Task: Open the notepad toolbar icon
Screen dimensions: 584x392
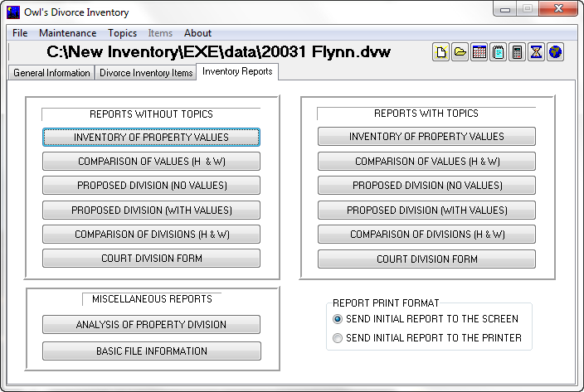Action: 498,52
